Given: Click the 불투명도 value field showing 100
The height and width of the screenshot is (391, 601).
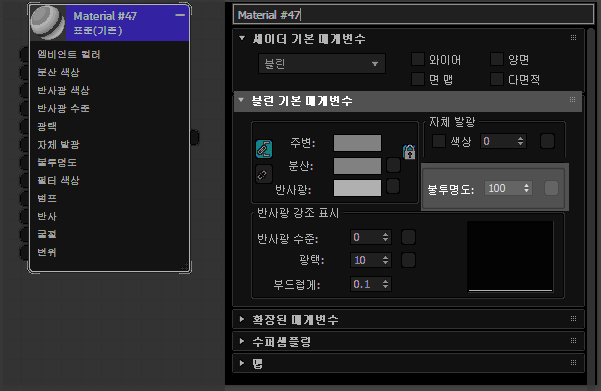Looking at the screenshot, I should tap(502, 188).
